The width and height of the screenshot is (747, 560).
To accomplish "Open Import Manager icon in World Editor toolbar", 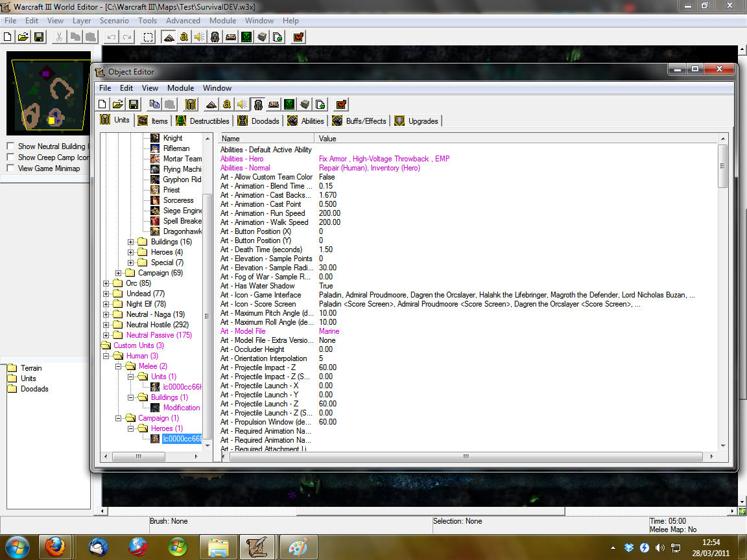I will pos(278,37).
